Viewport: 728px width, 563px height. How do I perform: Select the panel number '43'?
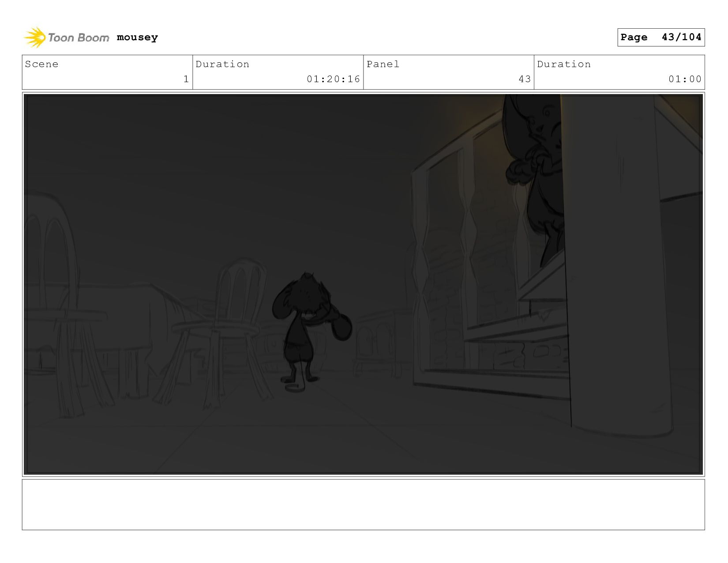point(525,79)
